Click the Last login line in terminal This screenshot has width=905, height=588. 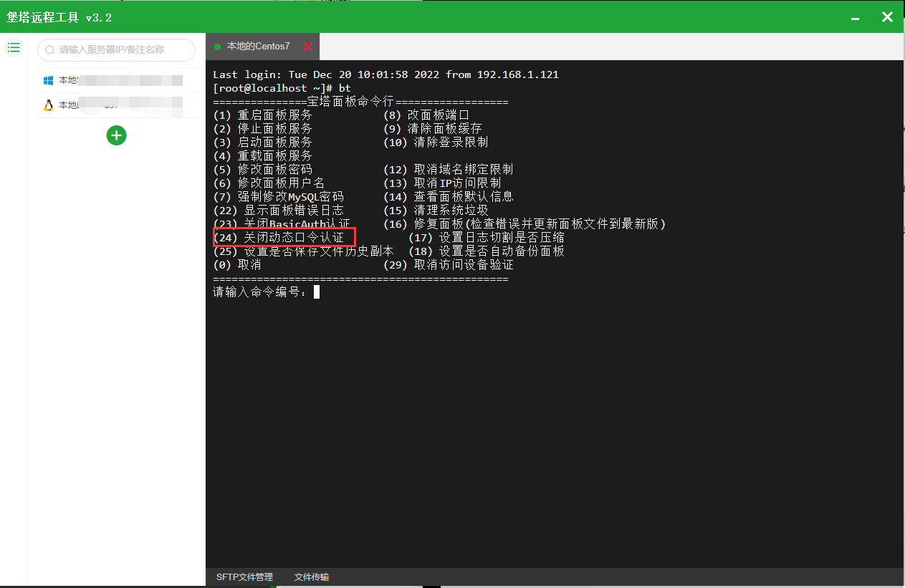[x=386, y=74]
